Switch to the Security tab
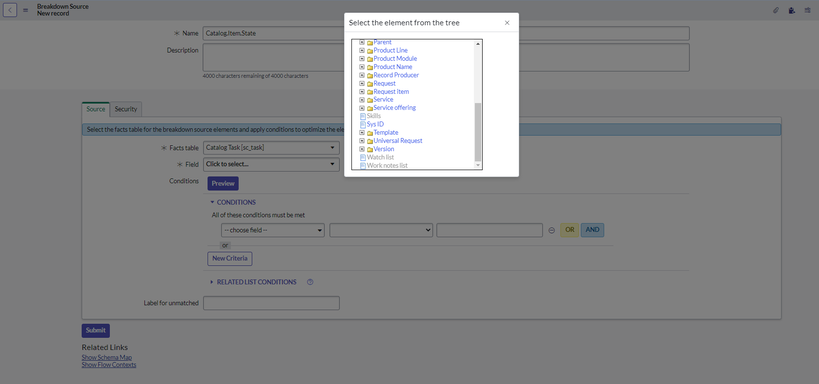The height and width of the screenshot is (384, 819). pos(126,109)
